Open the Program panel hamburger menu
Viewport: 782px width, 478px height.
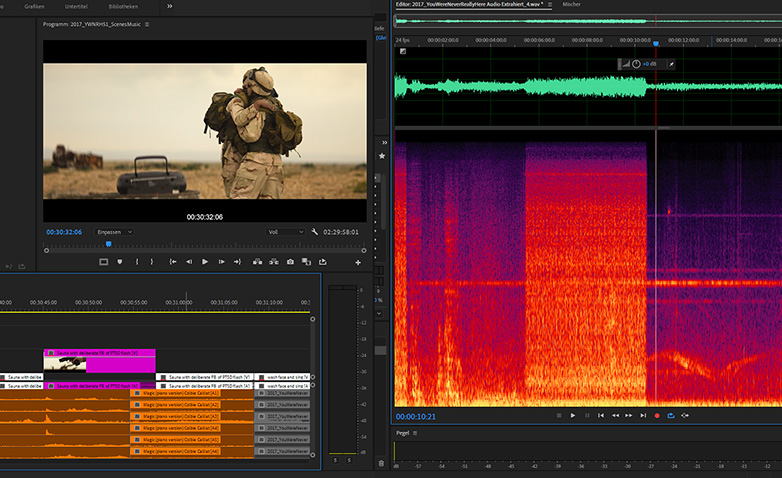click(x=147, y=24)
